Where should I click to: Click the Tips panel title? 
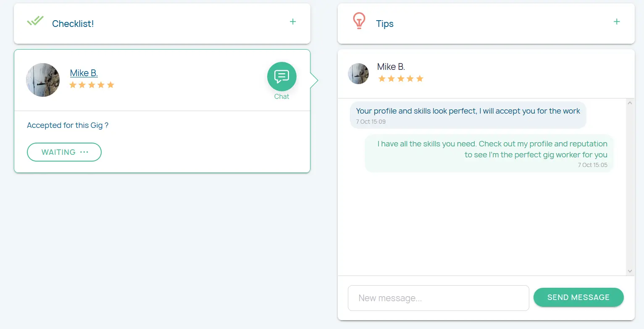click(384, 24)
